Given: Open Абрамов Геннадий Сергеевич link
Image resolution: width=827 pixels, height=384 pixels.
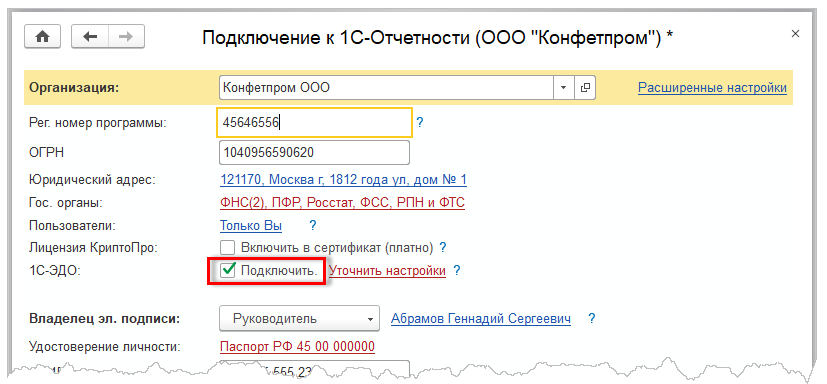Looking at the screenshot, I should [x=480, y=319].
